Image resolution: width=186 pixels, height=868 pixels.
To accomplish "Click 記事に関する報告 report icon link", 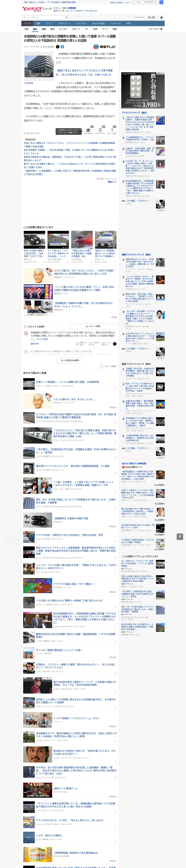I will click(x=31, y=133).
